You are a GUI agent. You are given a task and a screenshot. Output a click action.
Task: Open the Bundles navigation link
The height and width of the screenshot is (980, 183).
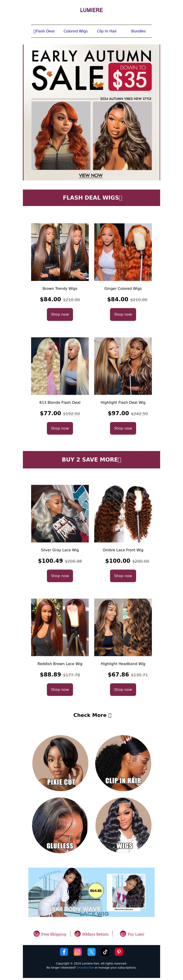[138, 31]
